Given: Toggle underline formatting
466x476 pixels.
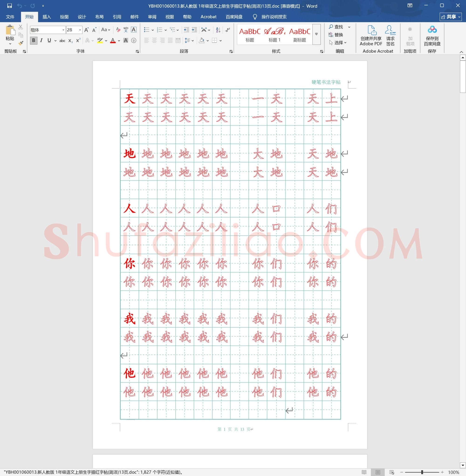Looking at the screenshot, I should click(49, 41).
